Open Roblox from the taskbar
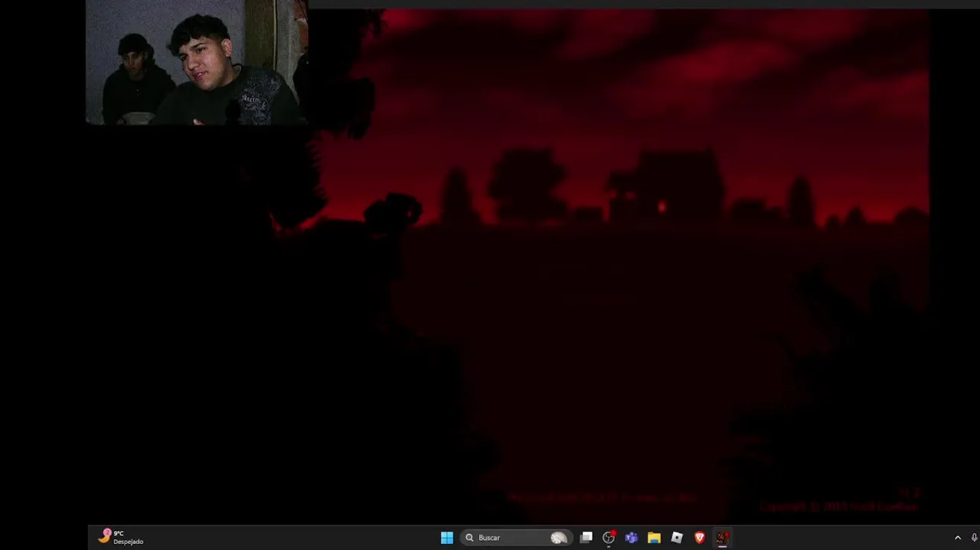The image size is (980, 550). 677,538
